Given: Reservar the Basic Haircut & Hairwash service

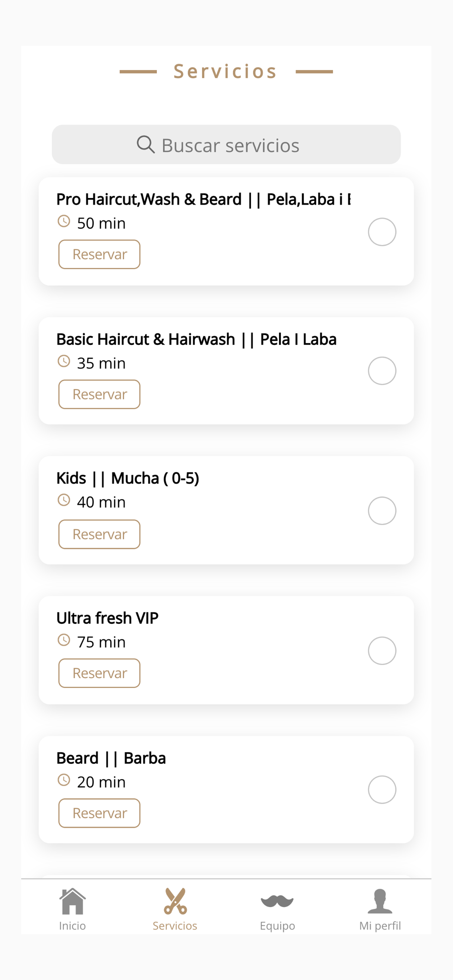Looking at the screenshot, I should tap(100, 394).
